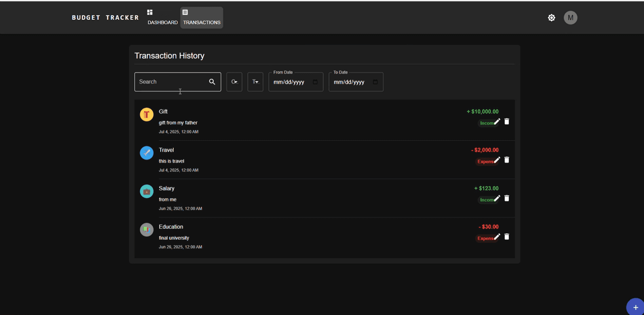644x315 pixels.
Task: Click Travel row date "Jul 4, 2025, 12:00 AM"
Action: click(x=178, y=170)
